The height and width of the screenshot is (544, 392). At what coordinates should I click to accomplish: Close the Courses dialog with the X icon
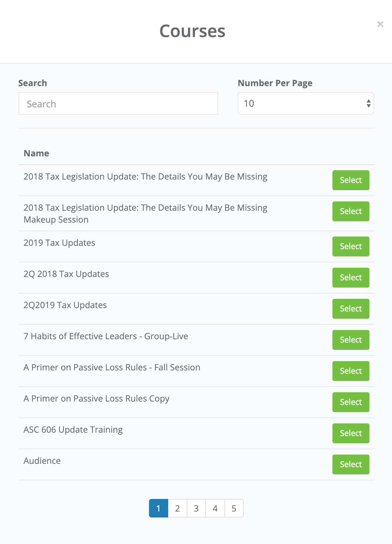click(380, 24)
